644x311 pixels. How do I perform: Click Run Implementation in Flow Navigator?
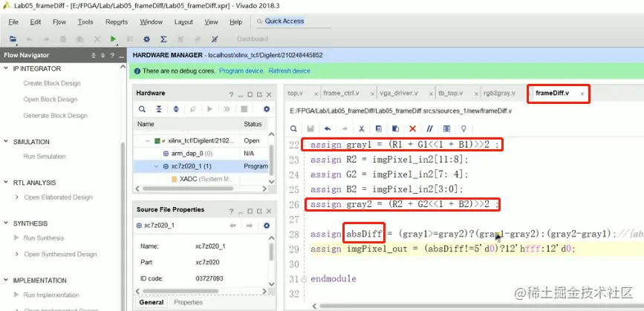click(x=51, y=295)
